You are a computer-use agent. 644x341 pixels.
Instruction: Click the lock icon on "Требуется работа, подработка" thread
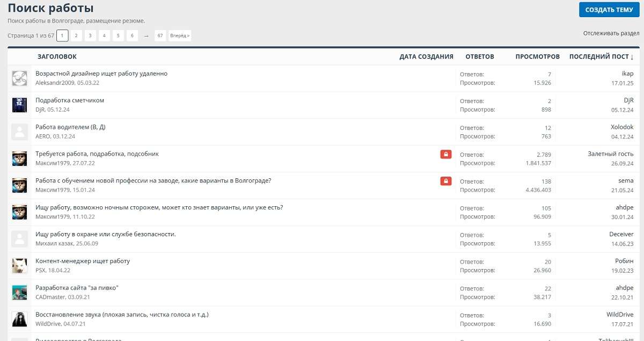pos(445,155)
